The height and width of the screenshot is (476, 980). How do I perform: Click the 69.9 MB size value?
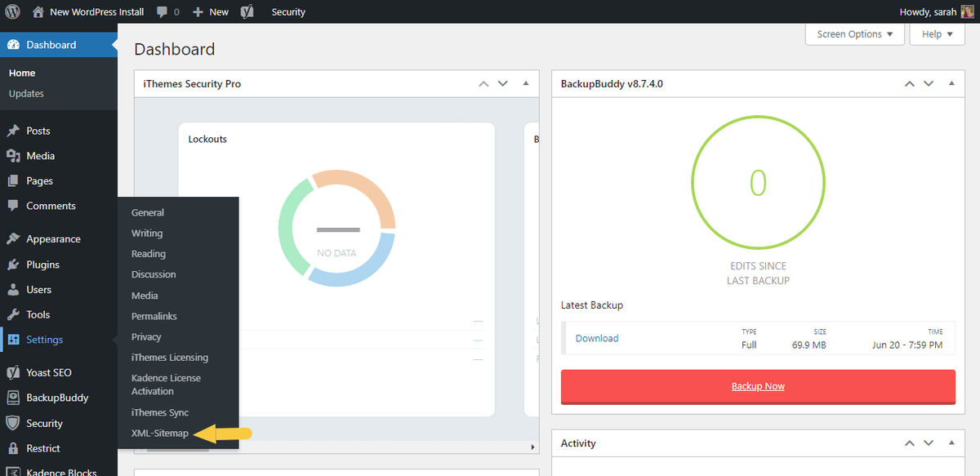(809, 345)
